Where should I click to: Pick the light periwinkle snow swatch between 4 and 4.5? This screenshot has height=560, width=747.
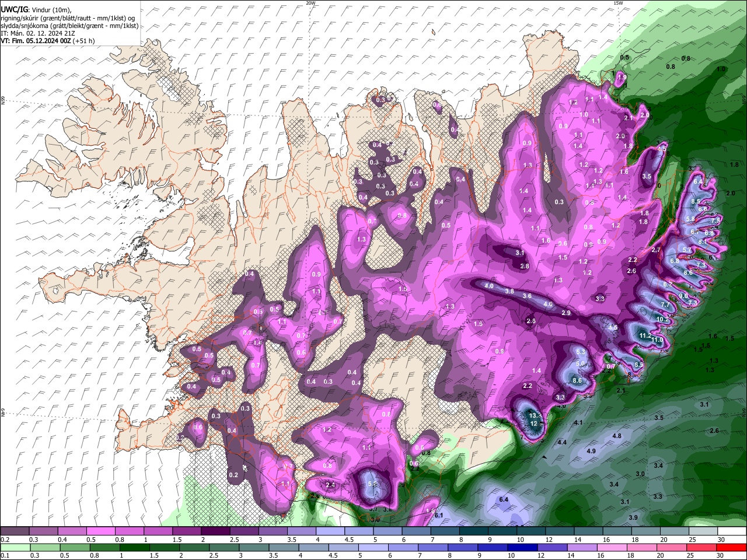coord(330,531)
